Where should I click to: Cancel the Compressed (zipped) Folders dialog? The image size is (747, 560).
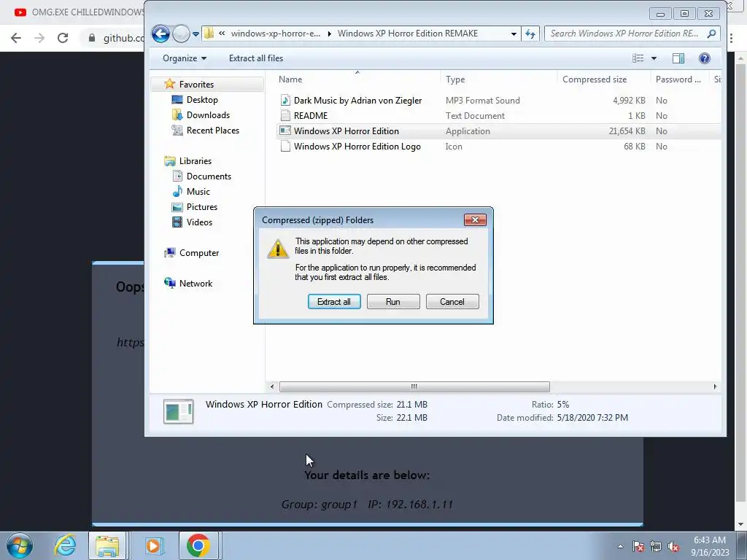click(452, 301)
